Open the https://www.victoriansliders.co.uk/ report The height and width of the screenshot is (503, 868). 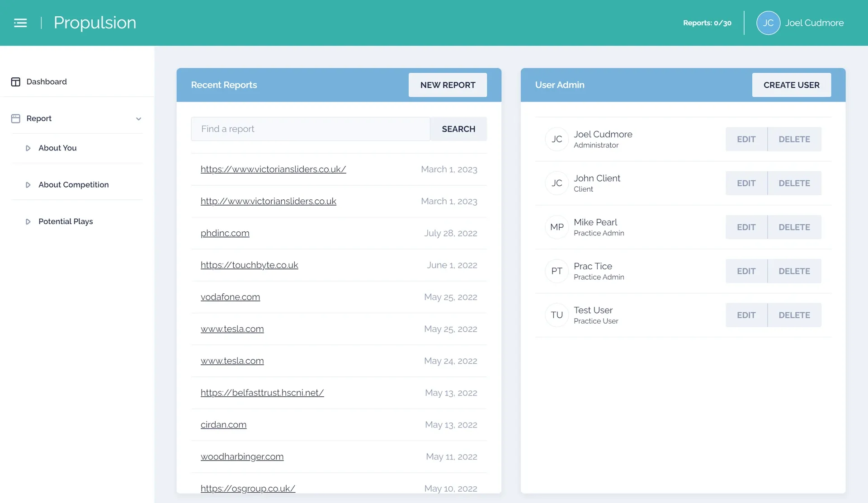click(x=273, y=169)
